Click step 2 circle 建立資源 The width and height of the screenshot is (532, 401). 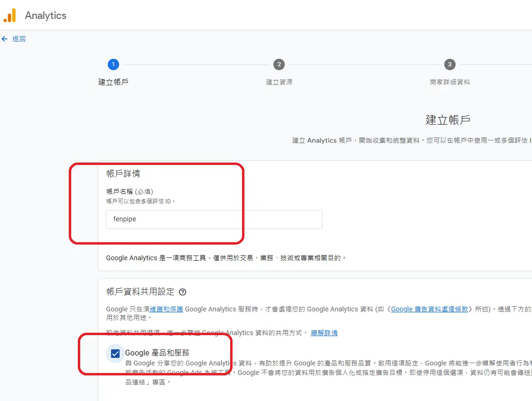[x=279, y=64]
